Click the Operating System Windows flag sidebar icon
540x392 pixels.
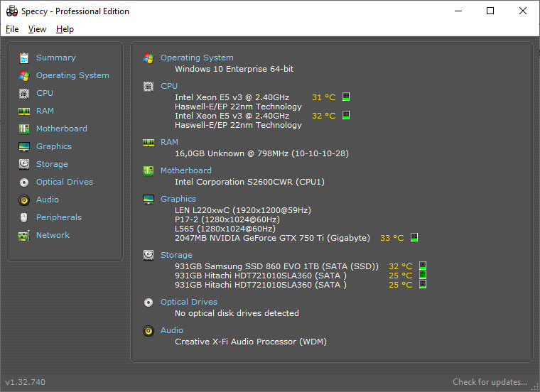tap(23, 76)
